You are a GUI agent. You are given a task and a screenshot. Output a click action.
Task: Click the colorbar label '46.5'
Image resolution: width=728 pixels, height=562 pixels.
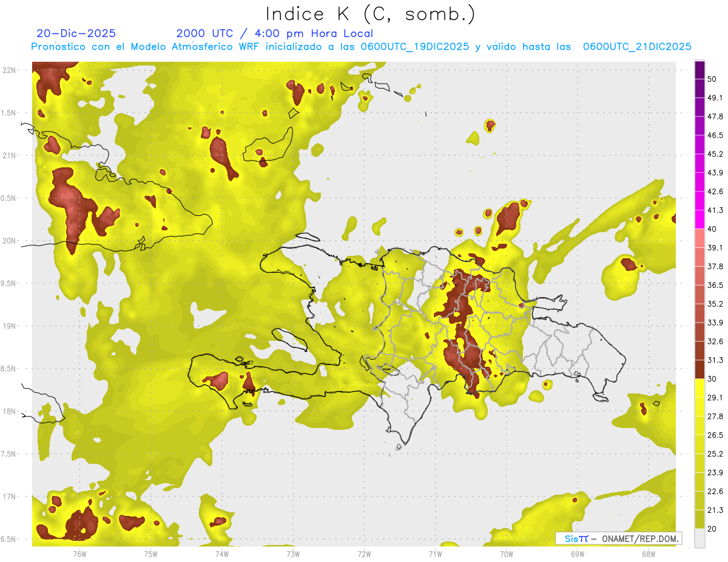pos(715,135)
